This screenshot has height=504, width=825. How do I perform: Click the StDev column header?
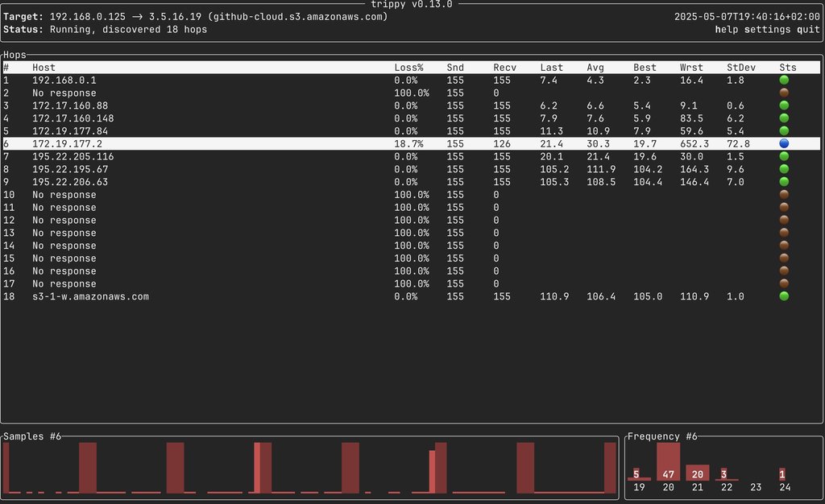tap(741, 68)
